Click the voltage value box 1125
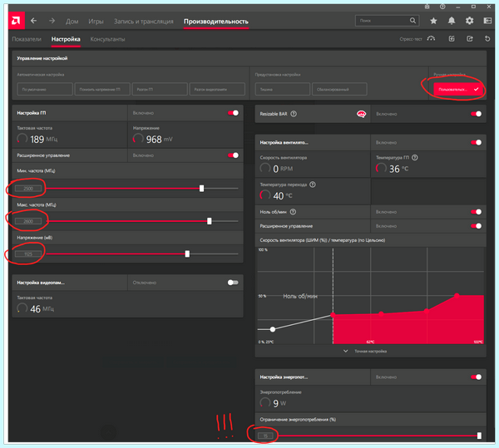The height and width of the screenshot is (448, 499). click(28, 254)
